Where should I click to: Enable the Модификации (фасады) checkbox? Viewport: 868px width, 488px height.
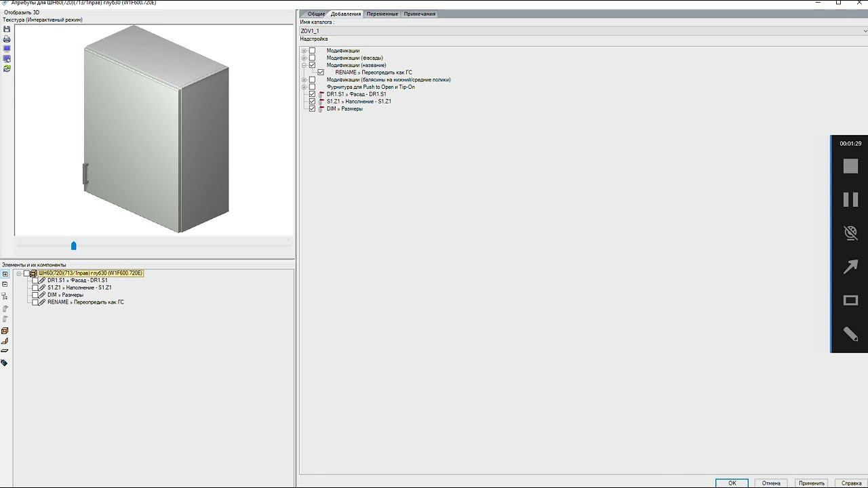tap(312, 58)
